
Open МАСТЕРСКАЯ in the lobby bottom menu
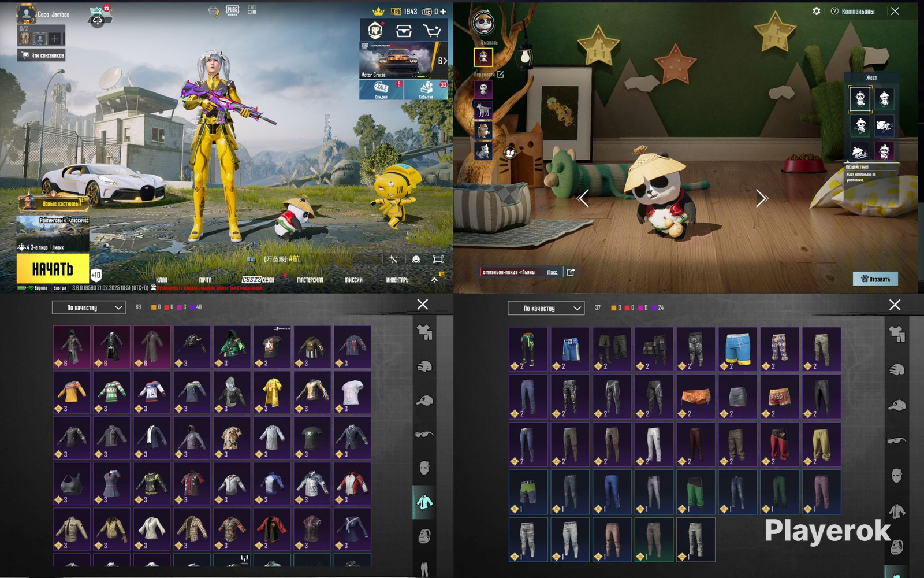310,280
